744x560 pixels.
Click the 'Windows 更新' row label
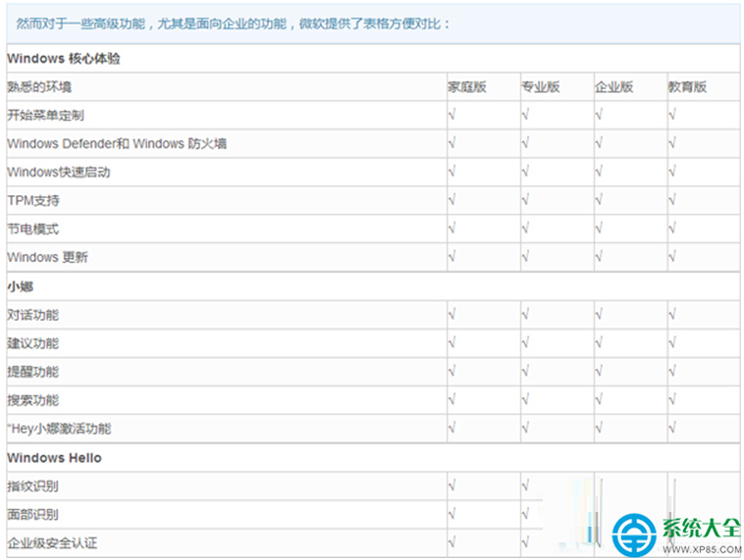tap(47, 258)
